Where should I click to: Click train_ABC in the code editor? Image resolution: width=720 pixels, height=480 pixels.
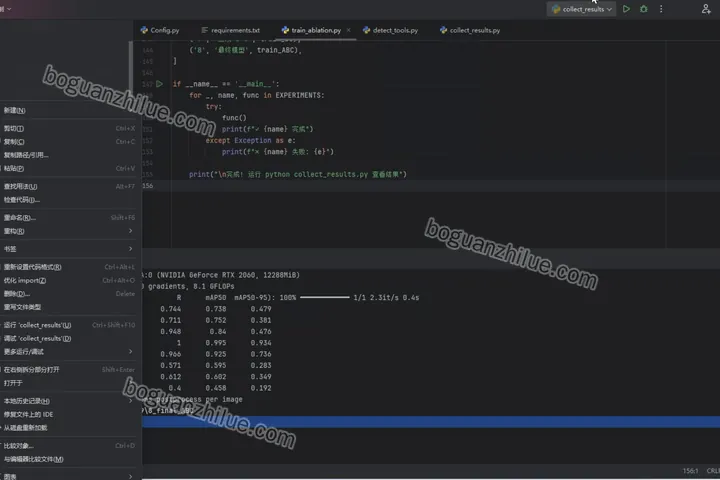click(x=277, y=50)
